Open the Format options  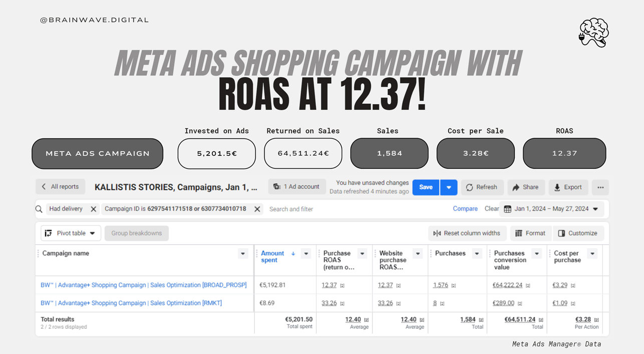pyautogui.click(x=530, y=233)
